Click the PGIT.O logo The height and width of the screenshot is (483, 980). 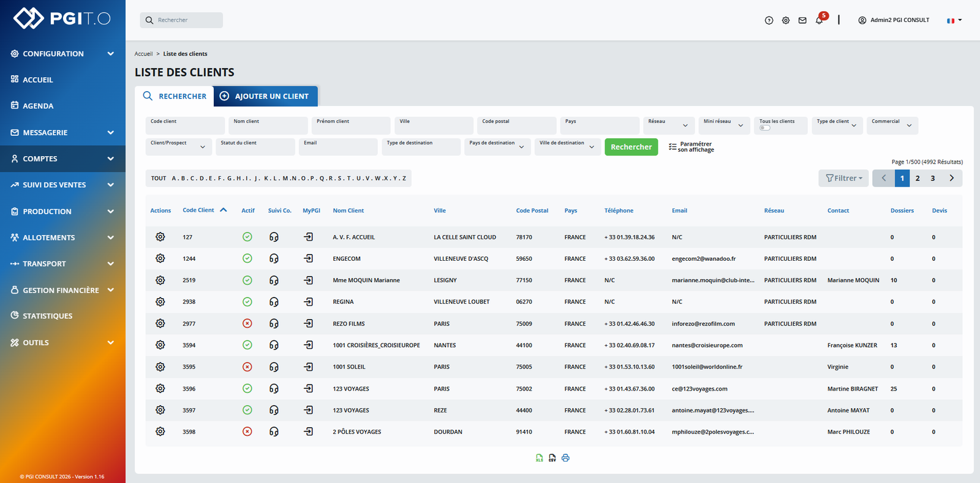(x=62, y=18)
